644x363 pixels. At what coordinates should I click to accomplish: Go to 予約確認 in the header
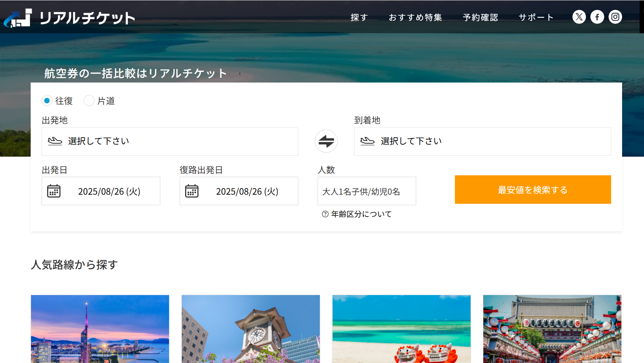point(480,17)
